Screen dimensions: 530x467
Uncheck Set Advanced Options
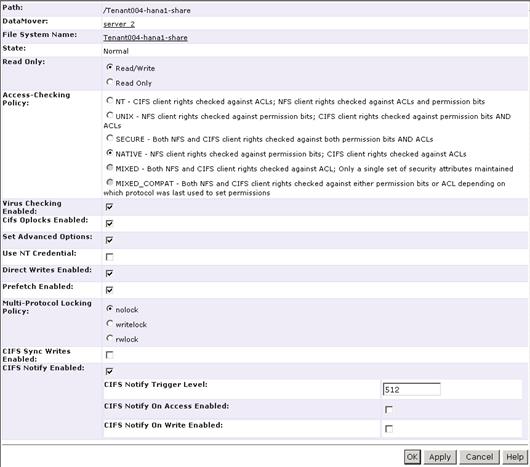(x=109, y=240)
